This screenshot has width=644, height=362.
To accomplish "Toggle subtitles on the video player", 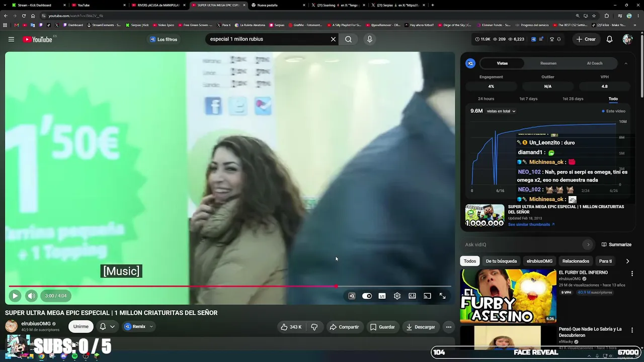I will tap(382, 296).
